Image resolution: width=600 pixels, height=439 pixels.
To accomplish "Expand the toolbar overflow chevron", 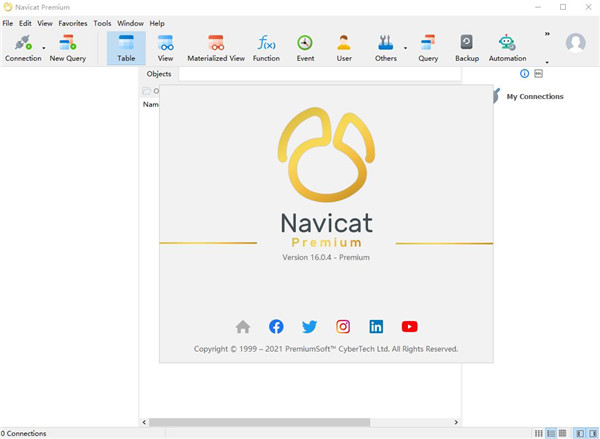I will [x=547, y=34].
